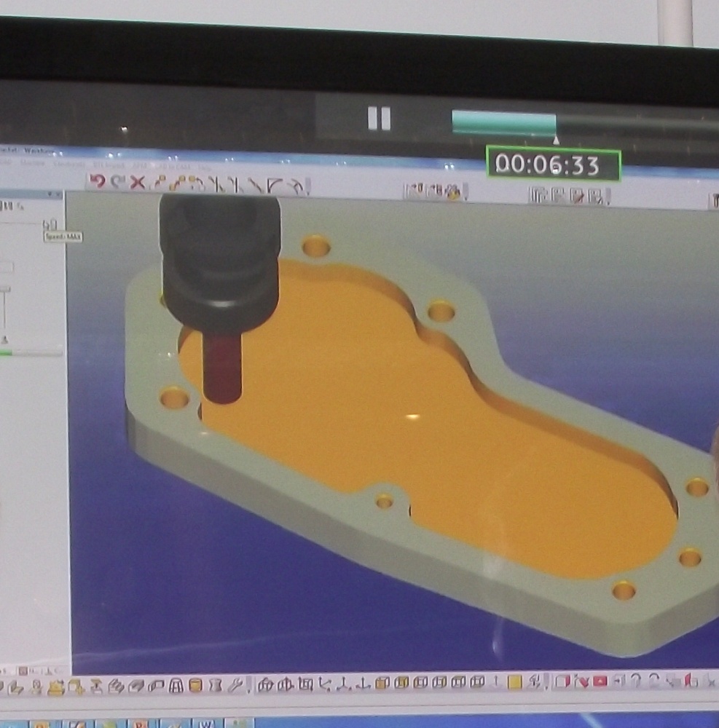
Task: Click the question mark help icon
Action: 635,681
